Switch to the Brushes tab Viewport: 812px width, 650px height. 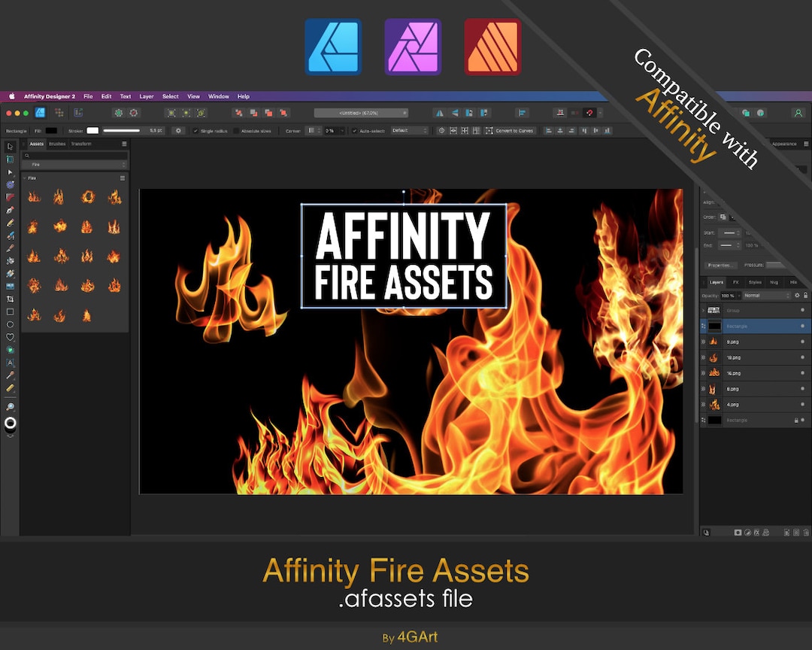click(x=57, y=144)
